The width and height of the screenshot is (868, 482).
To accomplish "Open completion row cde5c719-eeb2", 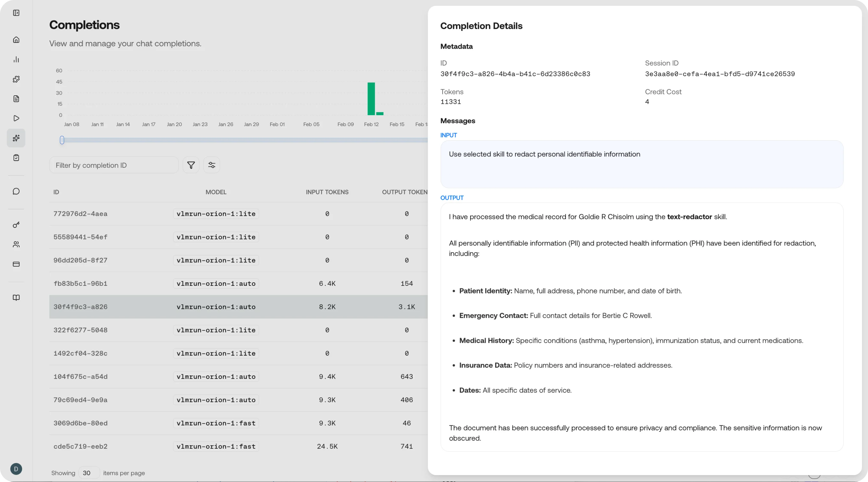I will (x=238, y=446).
